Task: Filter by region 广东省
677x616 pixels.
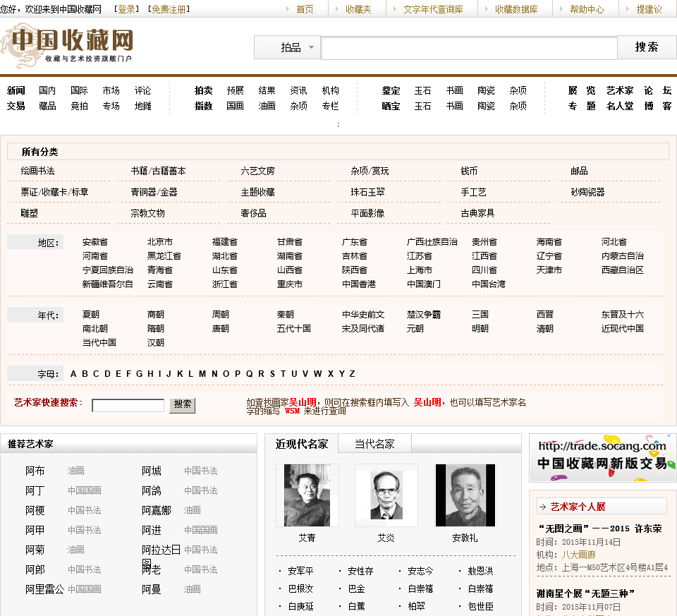Action: coord(355,242)
